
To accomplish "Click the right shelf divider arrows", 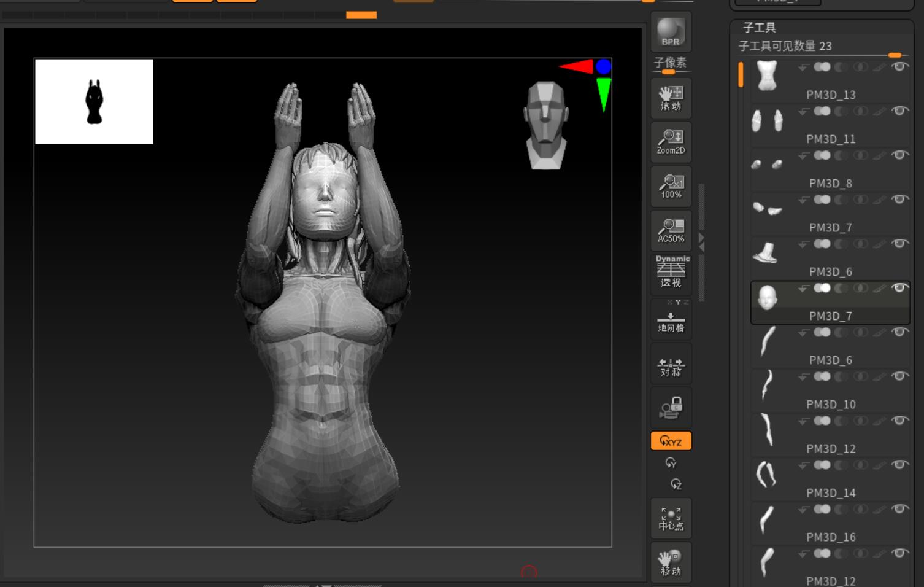I will point(701,242).
